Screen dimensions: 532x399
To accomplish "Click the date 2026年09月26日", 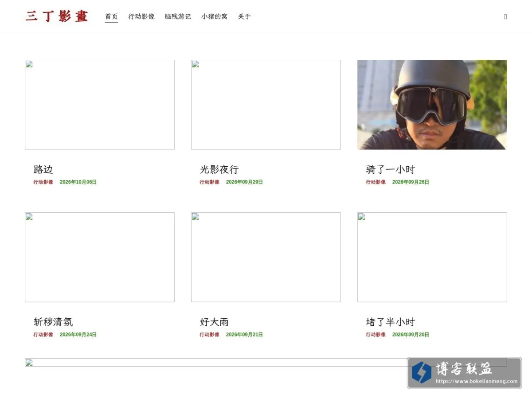I will 411,182.
